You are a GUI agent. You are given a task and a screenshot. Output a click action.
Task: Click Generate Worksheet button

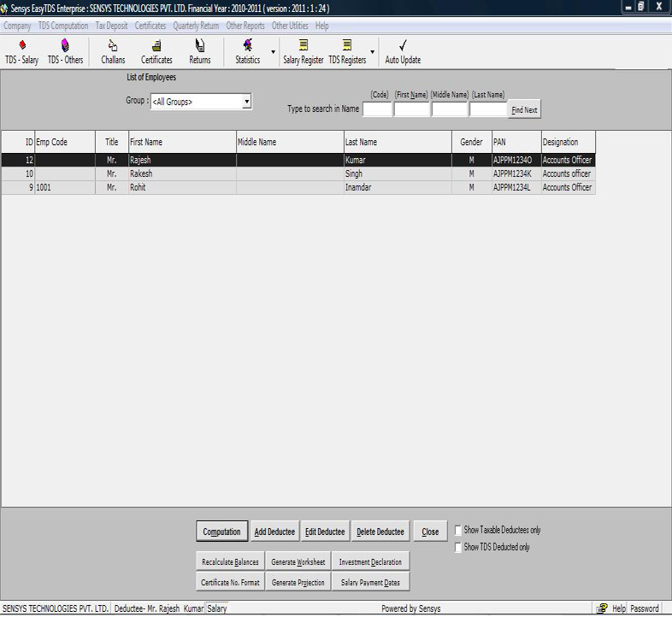coord(298,561)
